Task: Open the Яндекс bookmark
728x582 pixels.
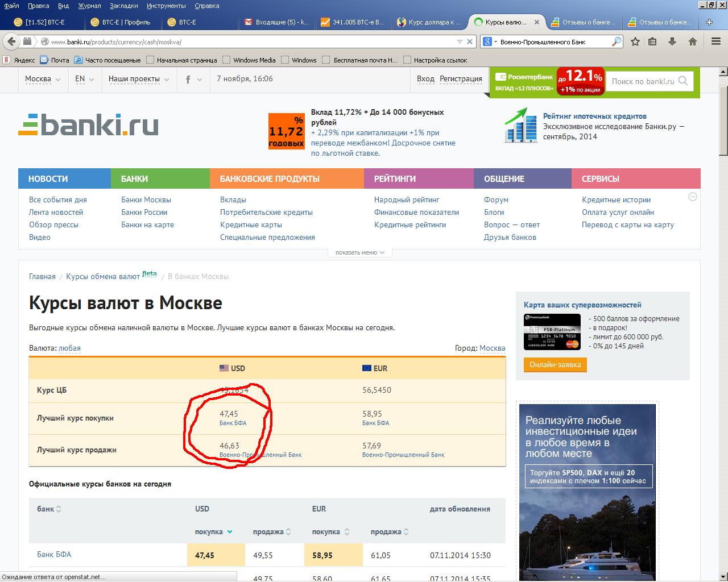Action: pos(19,60)
